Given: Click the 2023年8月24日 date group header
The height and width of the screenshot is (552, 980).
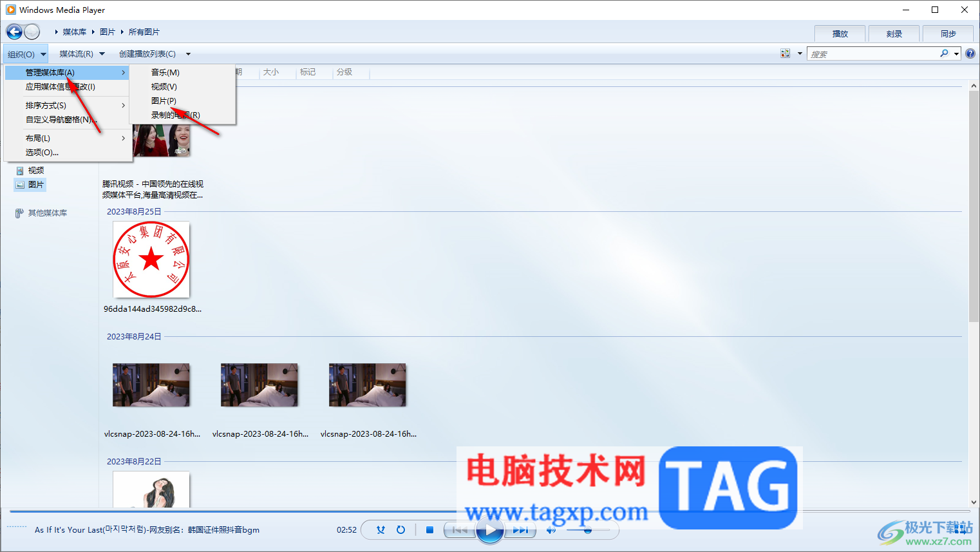Looking at the screenshot, I should (134, 337).
